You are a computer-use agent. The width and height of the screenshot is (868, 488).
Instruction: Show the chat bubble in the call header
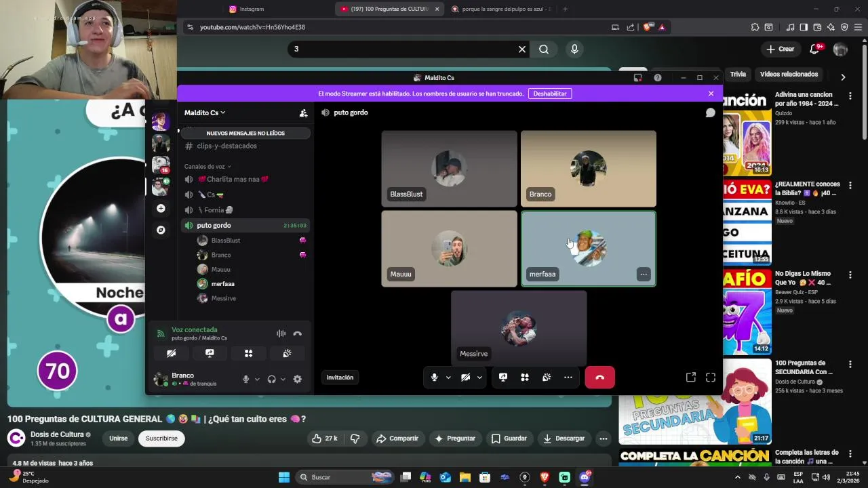[x=710, y=113]
